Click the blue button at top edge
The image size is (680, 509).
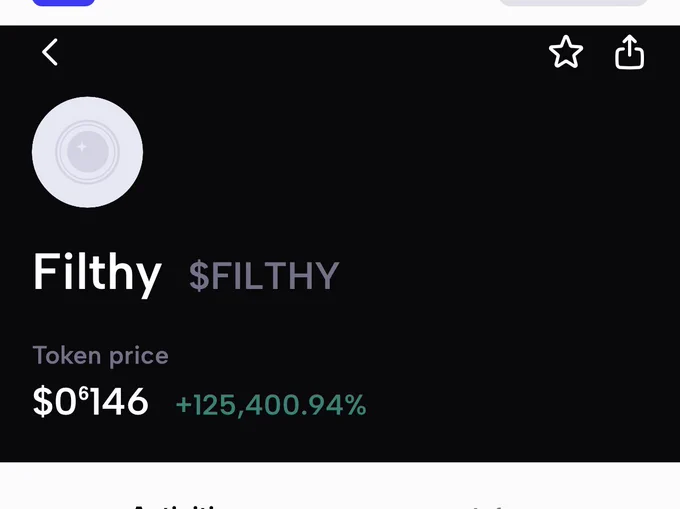coord(64,3)
